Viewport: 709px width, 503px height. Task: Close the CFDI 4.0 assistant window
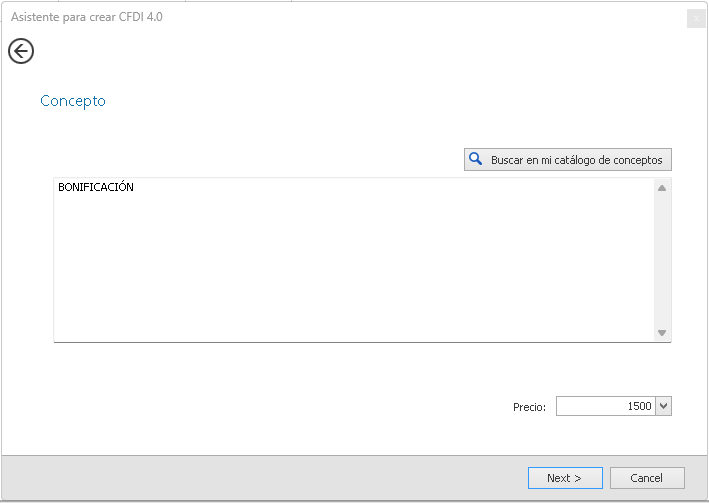[x=696, y=18]
